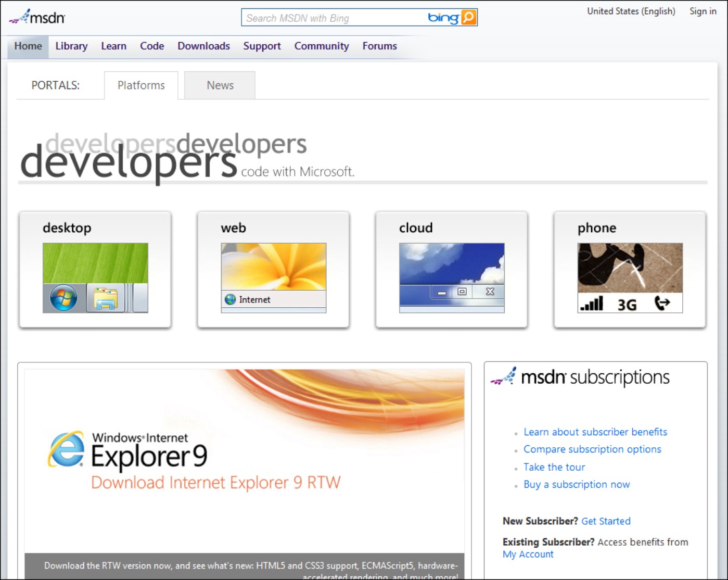Image resolution: width=728 pixels, height=580 pixels.
Task: Switch to the News portal tab
Action: 220,85
